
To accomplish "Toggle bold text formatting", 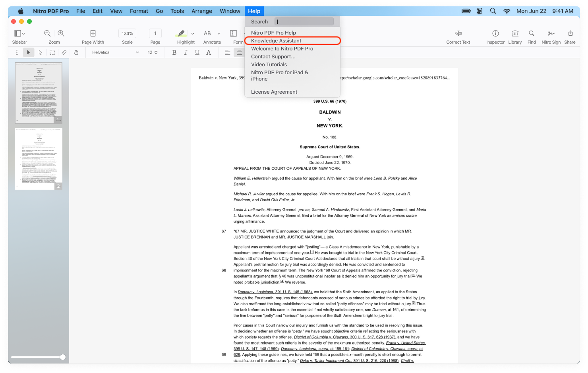I will pos(174,52).
